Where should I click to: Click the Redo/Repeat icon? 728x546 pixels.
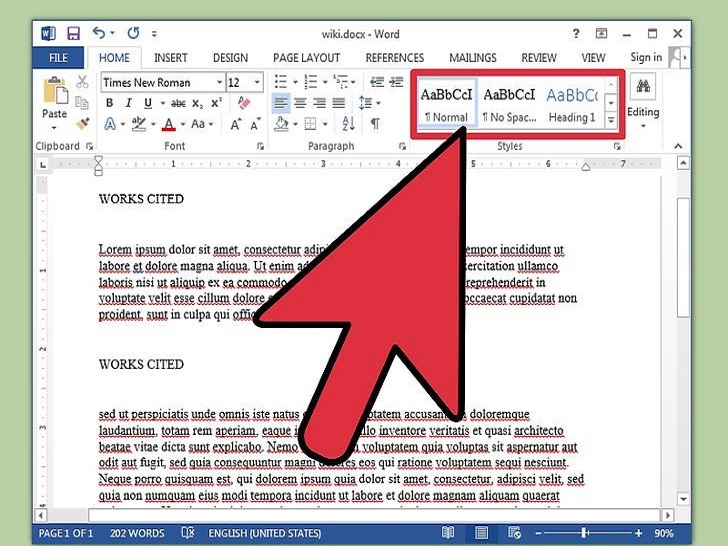pyautogui.click(x=133, y=33)
